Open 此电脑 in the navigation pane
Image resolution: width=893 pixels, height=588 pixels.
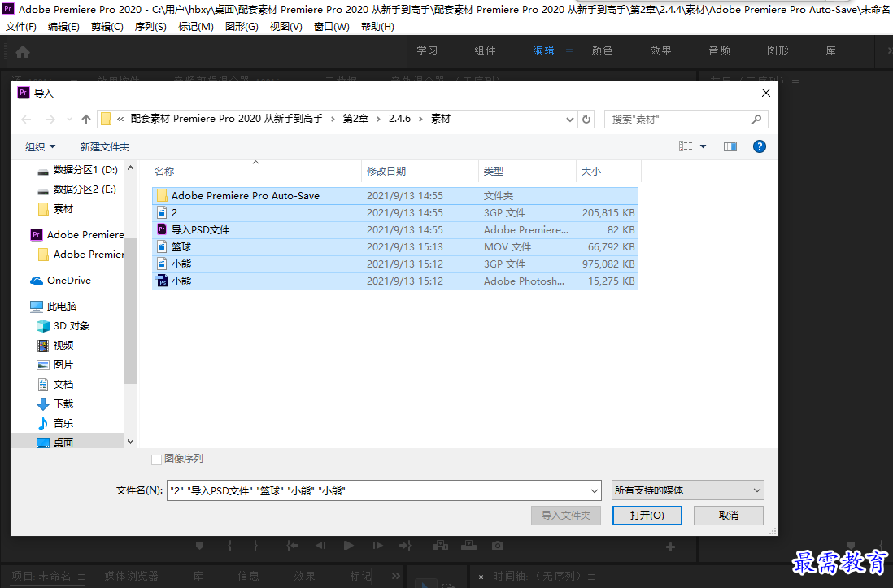54,307
